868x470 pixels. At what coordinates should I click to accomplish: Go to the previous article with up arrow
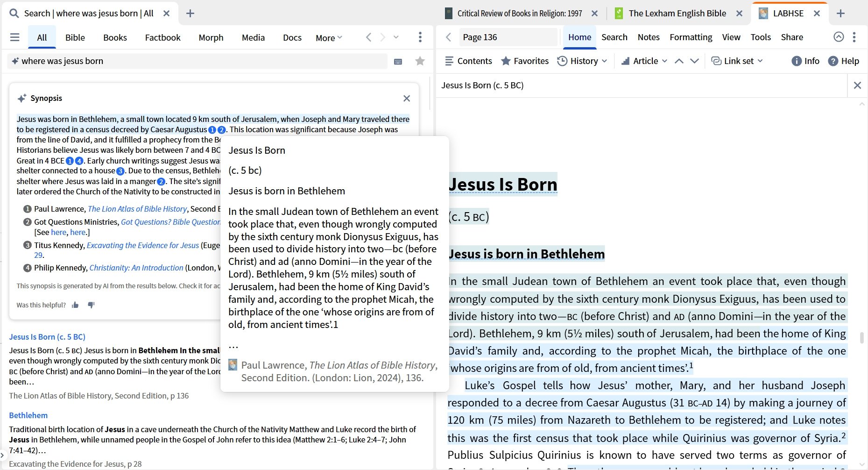[679, 61]
